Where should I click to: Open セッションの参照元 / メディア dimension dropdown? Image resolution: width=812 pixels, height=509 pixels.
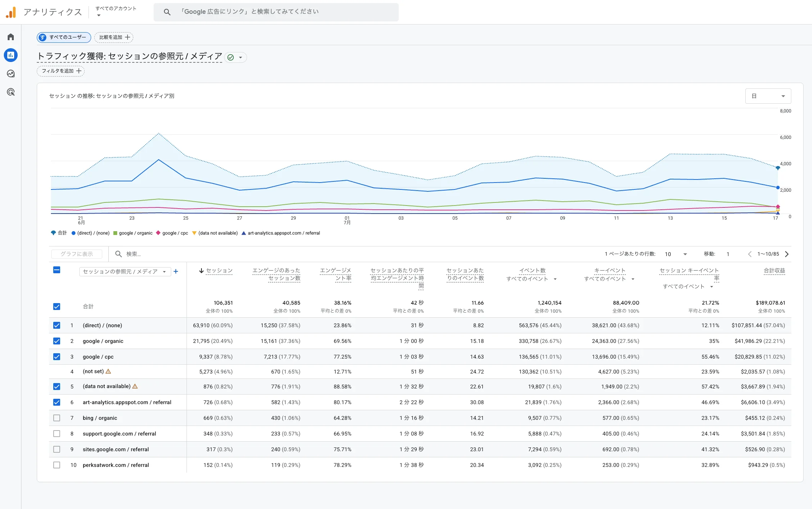point(125,271)
